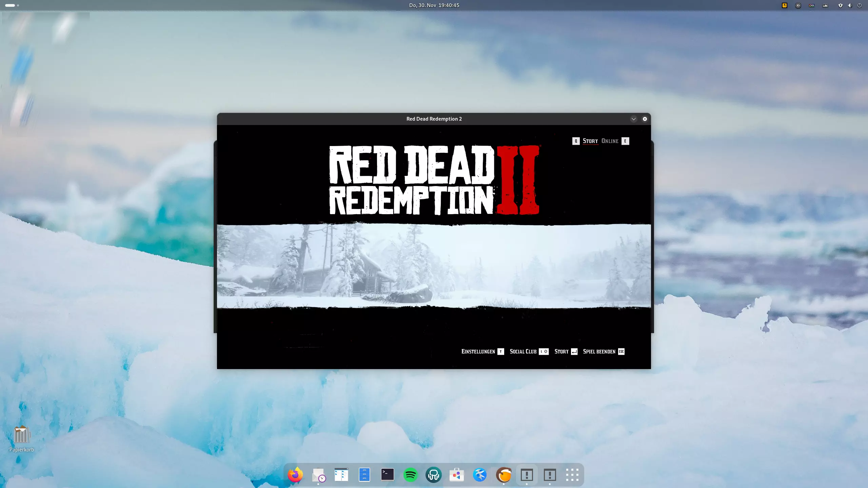Viewport: 868px width, 488px height.
Task: Select the highlighted exclamation window icon in the dock
Action: click(527, 475)
